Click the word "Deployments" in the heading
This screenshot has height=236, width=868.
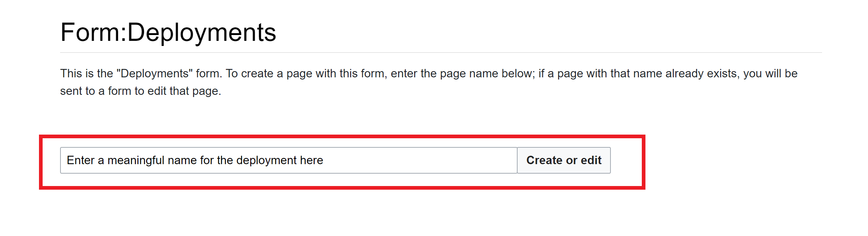202,32
